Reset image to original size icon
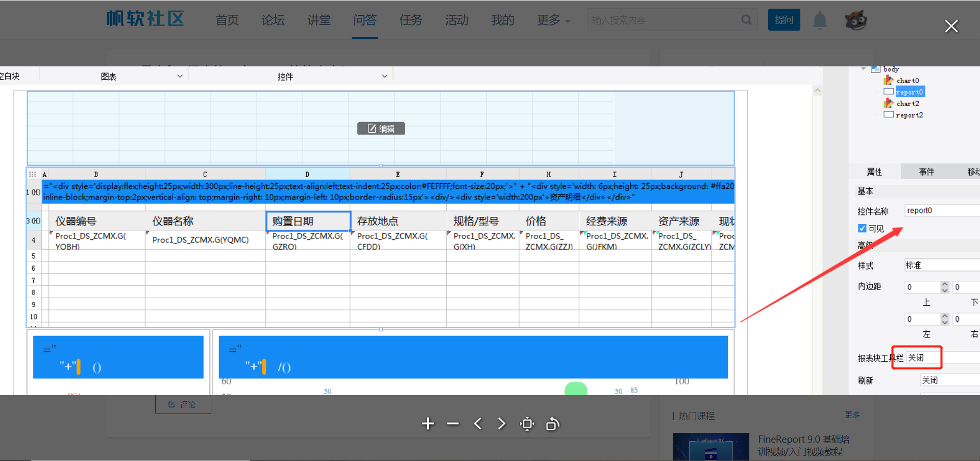Image resolution: width=980 pixels, height=461 pixels. [x=527, y=424]
